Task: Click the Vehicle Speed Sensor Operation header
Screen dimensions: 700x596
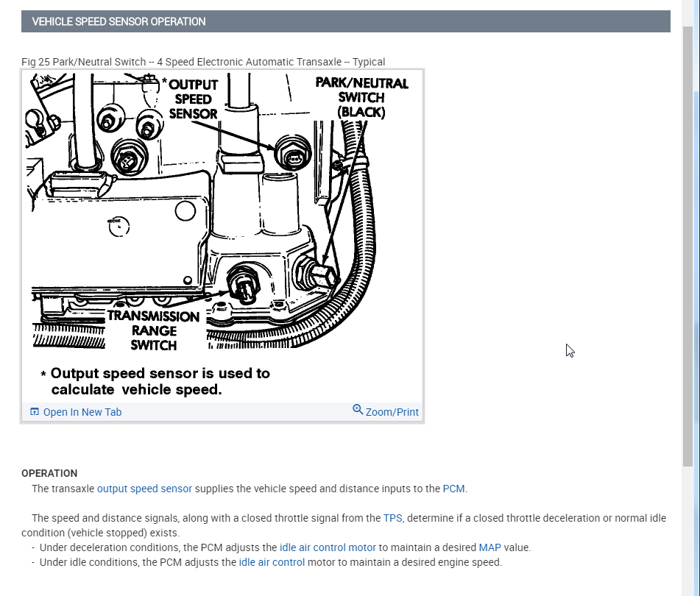Action: (x=345, y=21)
